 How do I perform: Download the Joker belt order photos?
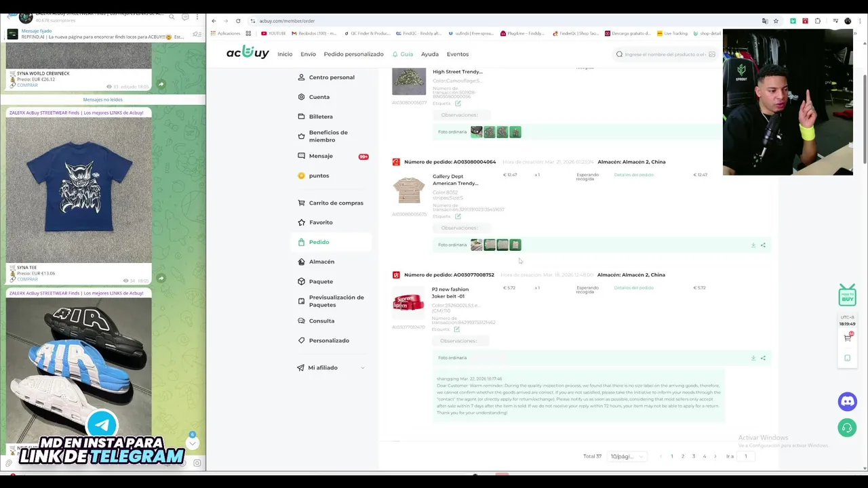pyautogui.click(x=753, y=358)
